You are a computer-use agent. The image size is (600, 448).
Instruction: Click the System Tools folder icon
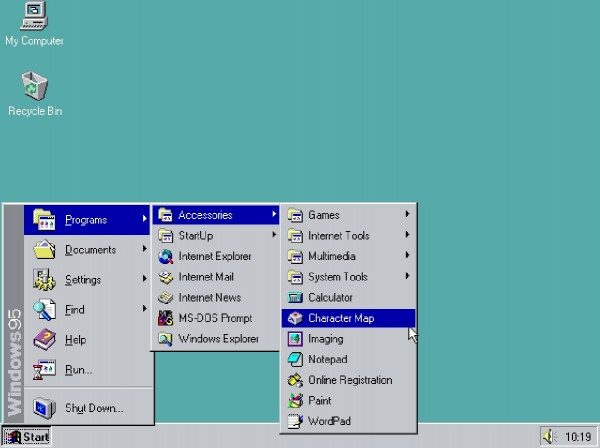coord(295,277)
